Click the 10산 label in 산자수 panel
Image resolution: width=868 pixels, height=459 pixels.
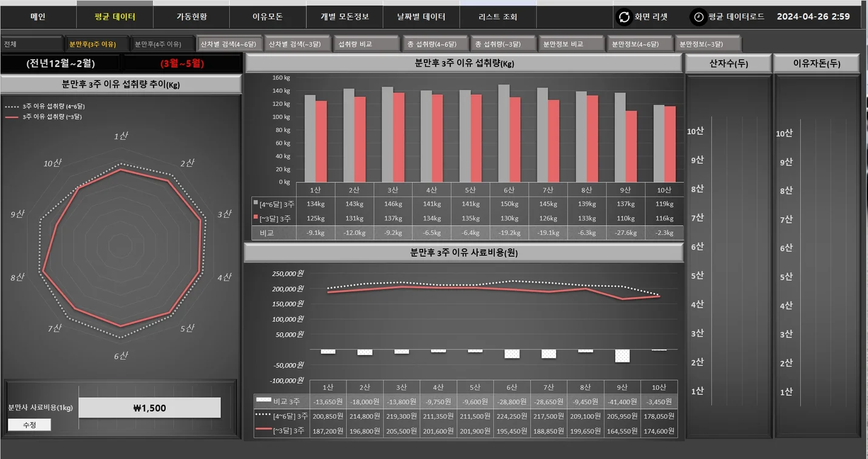[x=696, y=131]
